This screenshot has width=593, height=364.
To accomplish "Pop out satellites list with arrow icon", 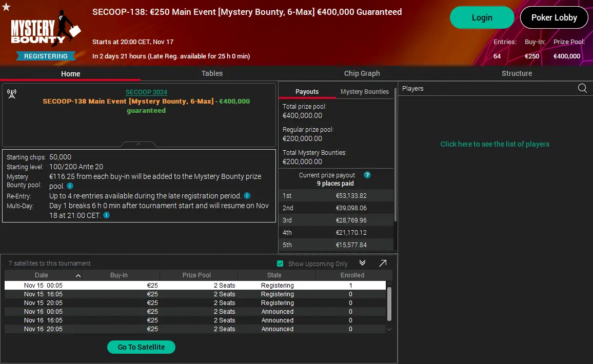I will pyautogui.click(x=383, y=263).
